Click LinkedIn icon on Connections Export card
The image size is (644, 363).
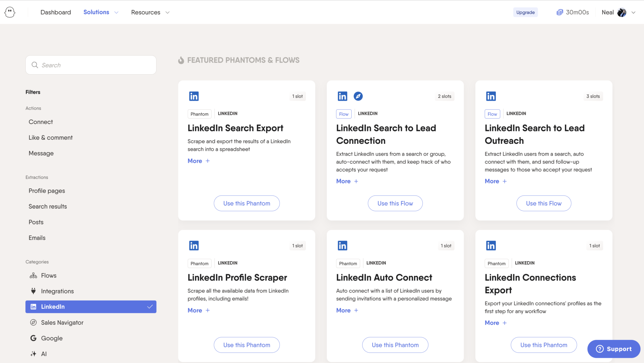pyautogui.click(x=491, y=246)
